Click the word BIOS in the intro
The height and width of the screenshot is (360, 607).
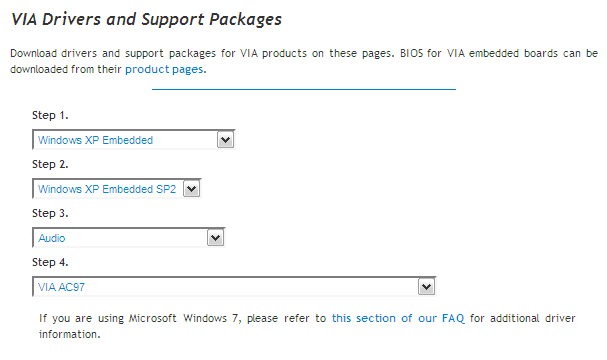pyautogui.click(x=412, y=53)
